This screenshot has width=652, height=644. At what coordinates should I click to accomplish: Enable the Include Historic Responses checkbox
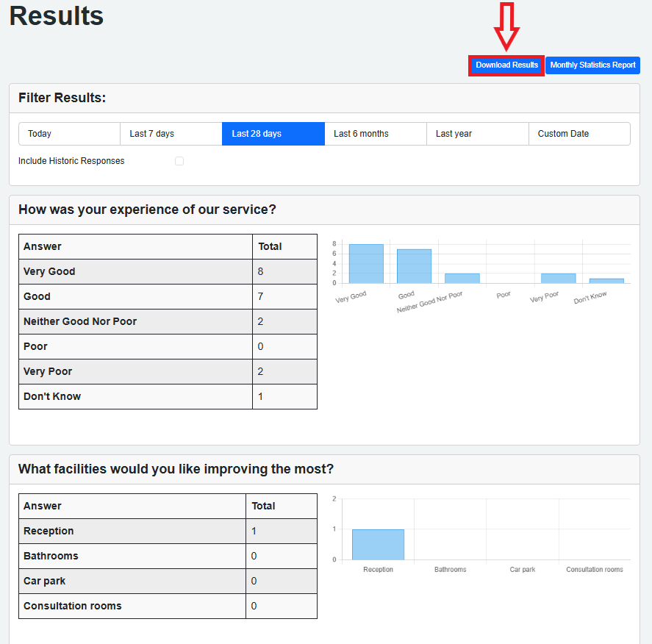[179, 161]
